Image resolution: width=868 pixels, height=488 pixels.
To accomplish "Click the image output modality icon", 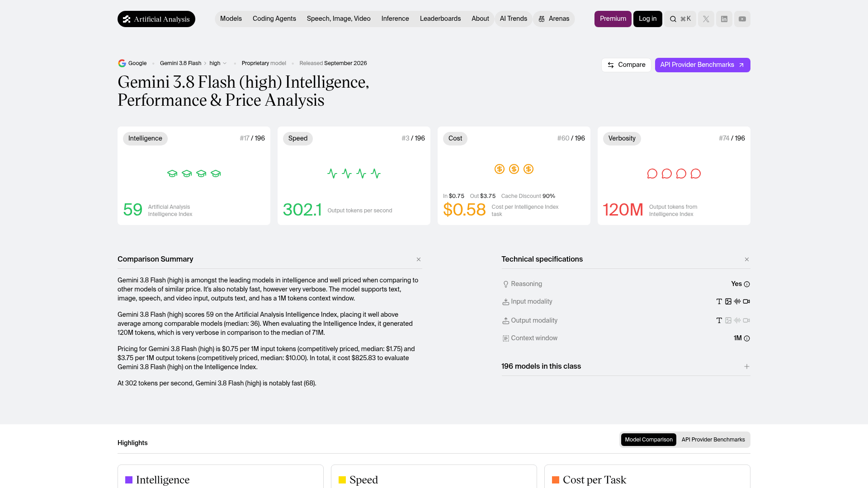I will 728,320.
